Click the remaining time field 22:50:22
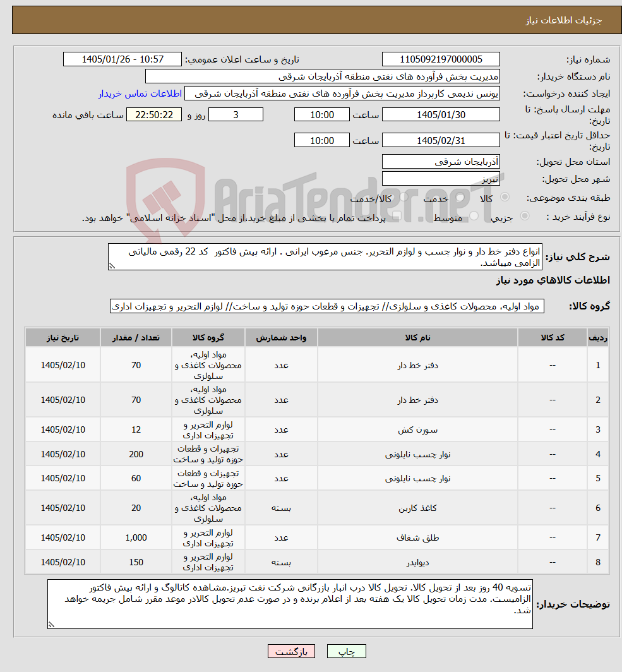The height and width of the screenshot is (672, 622). pos(154,114)
